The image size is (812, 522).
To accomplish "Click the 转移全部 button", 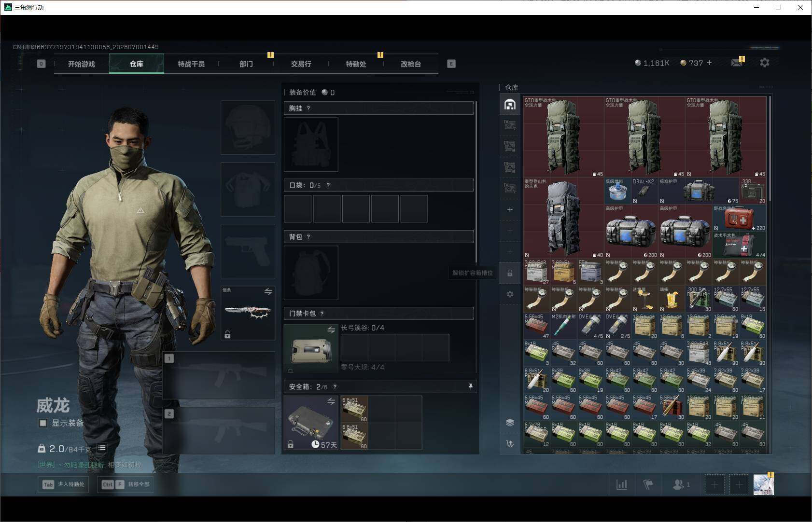I will point(126,484).
